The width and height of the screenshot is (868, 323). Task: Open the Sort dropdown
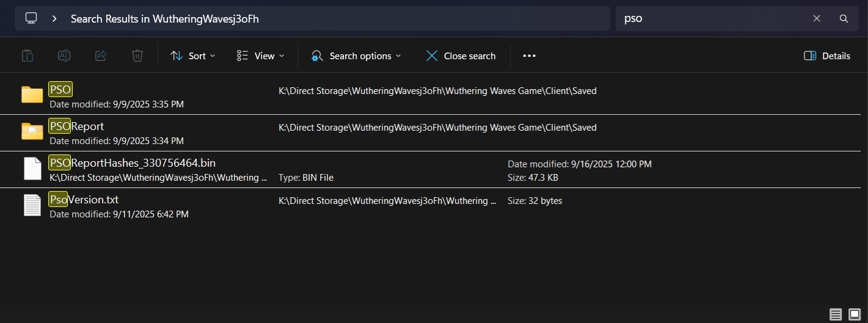192,56
